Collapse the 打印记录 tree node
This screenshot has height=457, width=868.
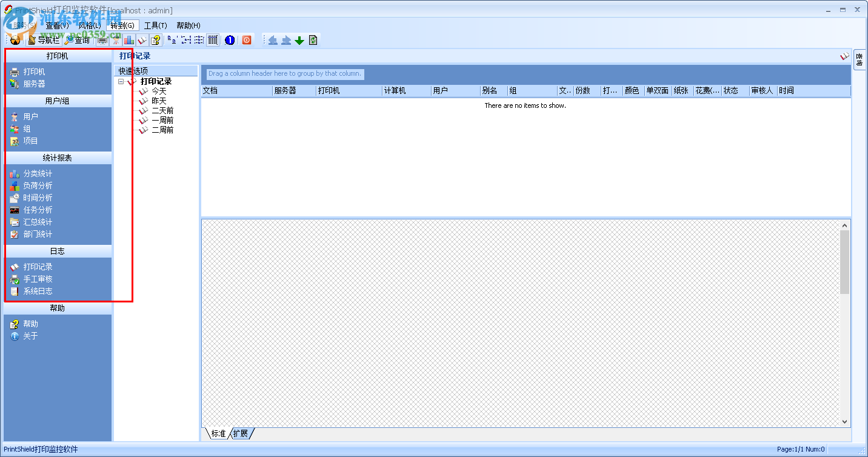point(121,81)
